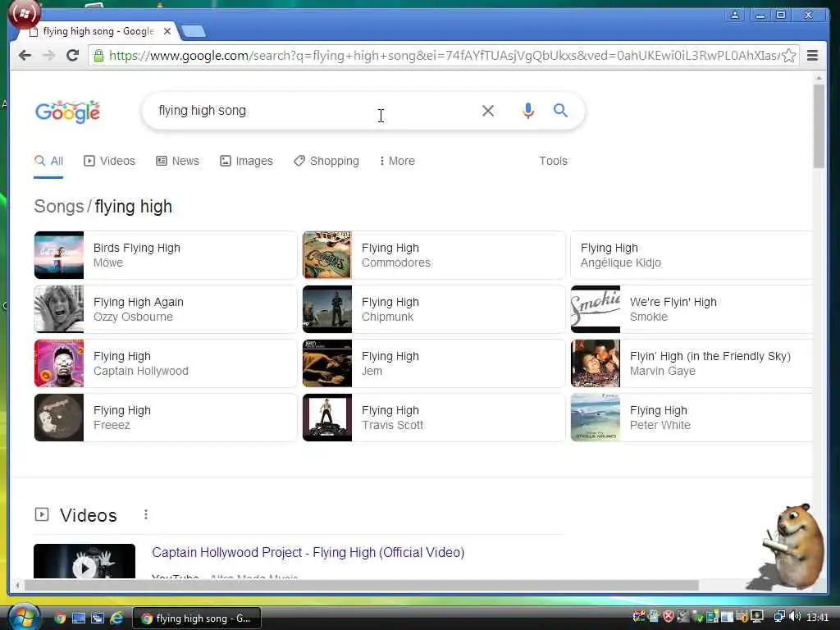Select the flying high song taskbar button
The image size is (840, 630).
[x=197, y=619]
